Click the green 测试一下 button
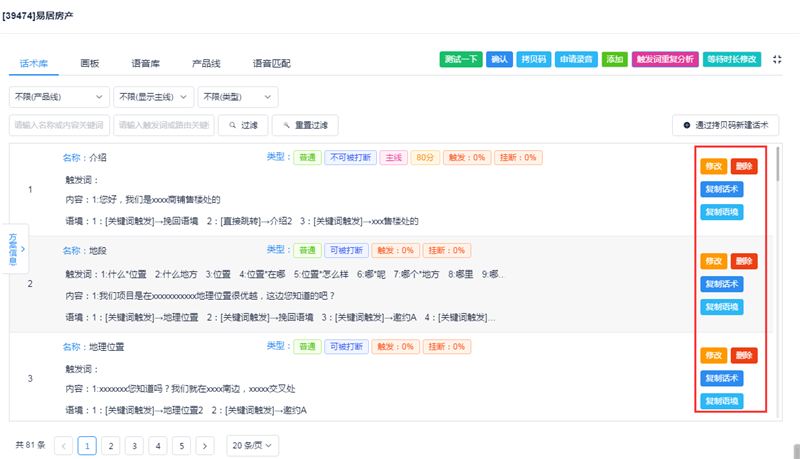 pos(460,60)
